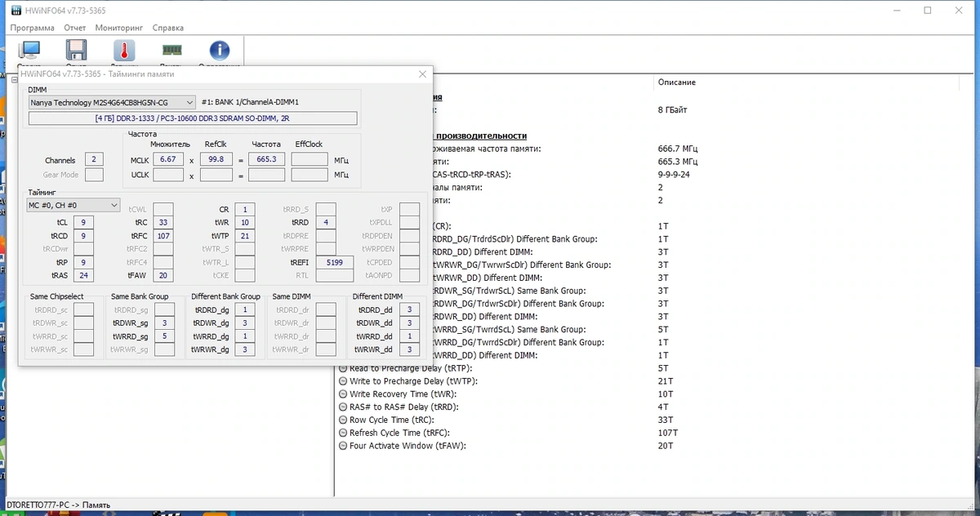Image resolution: width=980 pixels, height=516 pixels.
Task: Open the Мониторинг menu
Action: point(118,28)
